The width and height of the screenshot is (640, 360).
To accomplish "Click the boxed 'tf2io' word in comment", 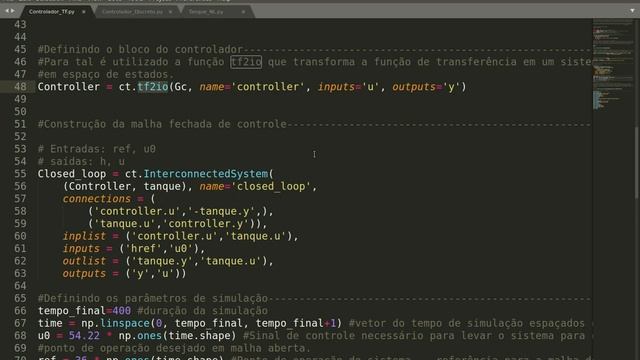I will tap(246, 62).
